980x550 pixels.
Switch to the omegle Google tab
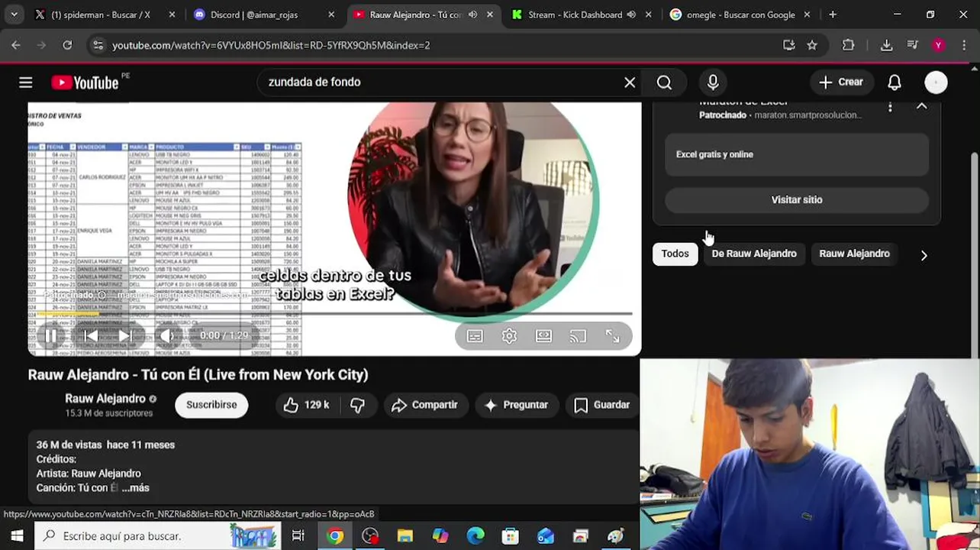coord(740,15)
